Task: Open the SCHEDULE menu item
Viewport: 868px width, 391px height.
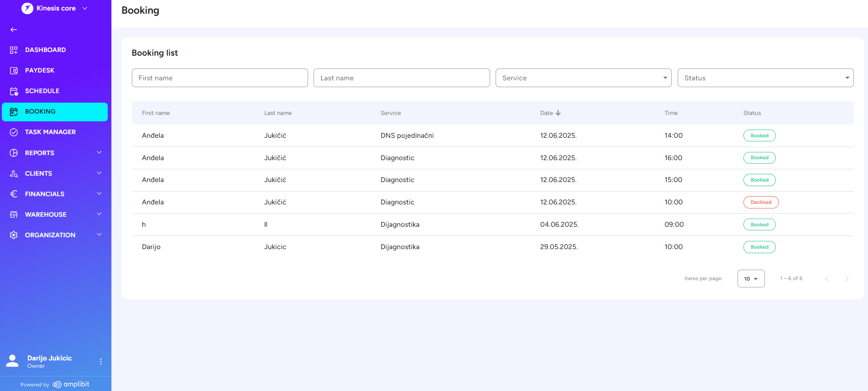Action: [x=55, y=91]
